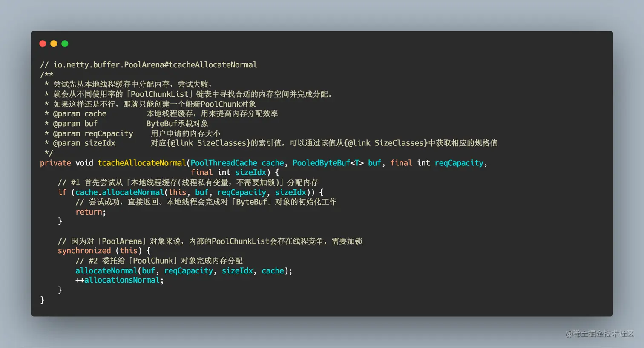
Task: Click the yellow minimize dot
Action: (54, 43)
